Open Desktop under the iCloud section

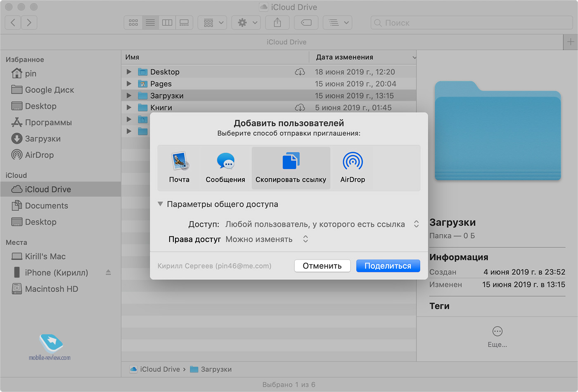pos(60,222)
